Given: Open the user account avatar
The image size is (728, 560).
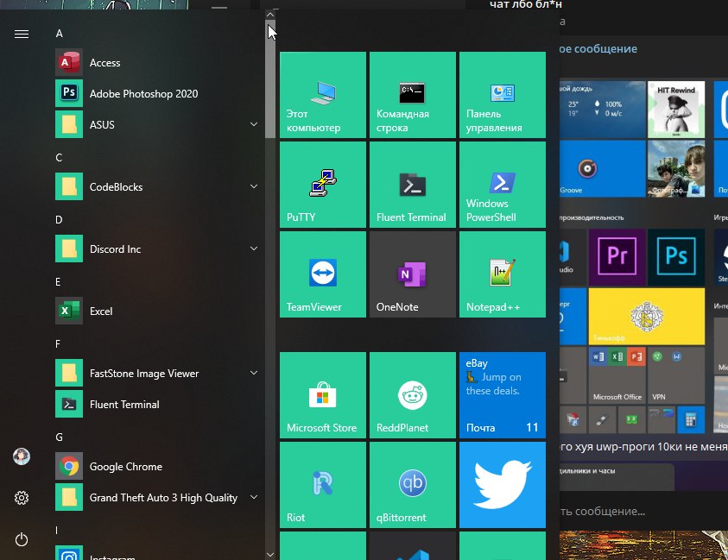Looking at the screenshot, I should click(x=22, y=456).
